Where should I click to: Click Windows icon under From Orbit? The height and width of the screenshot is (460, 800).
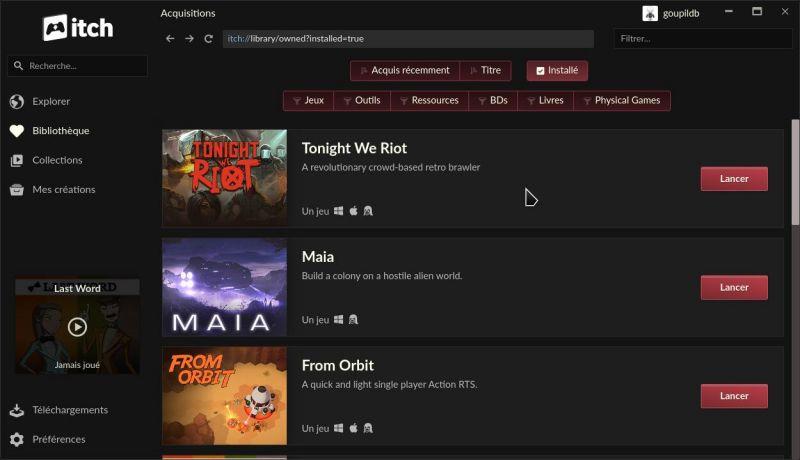[x=338, y=428]
